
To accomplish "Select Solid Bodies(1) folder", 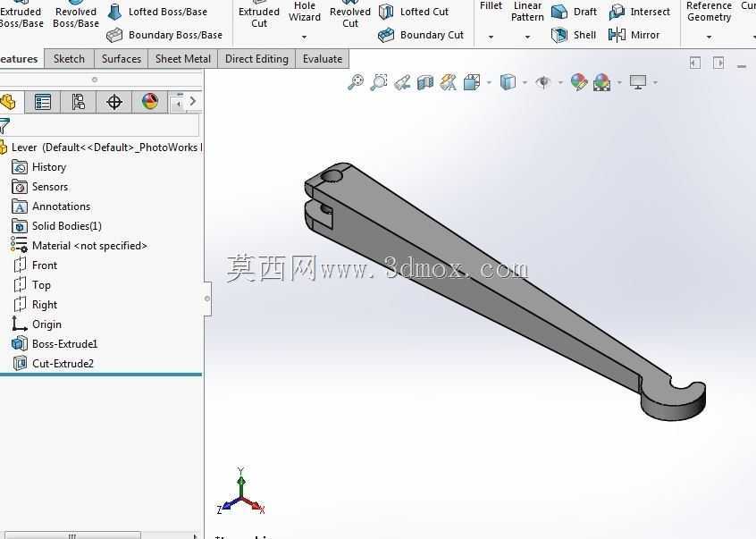I will pos(57,225).
